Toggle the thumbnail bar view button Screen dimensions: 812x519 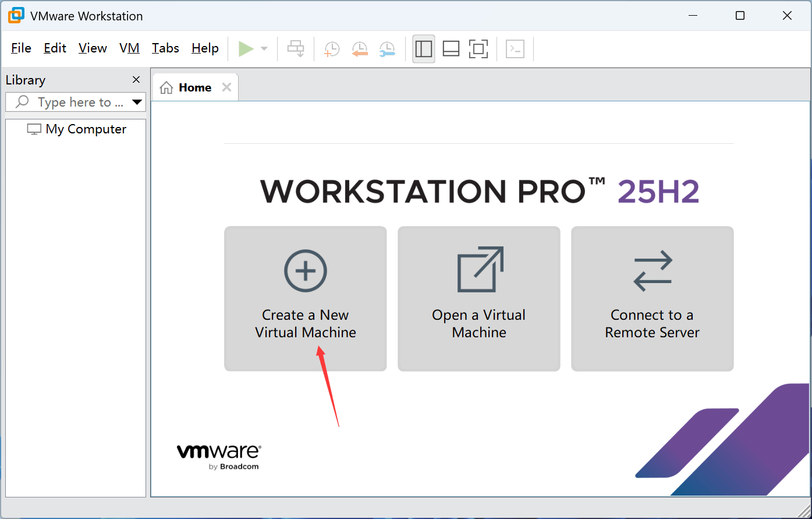pyautogui.click(x=451, y=49)
